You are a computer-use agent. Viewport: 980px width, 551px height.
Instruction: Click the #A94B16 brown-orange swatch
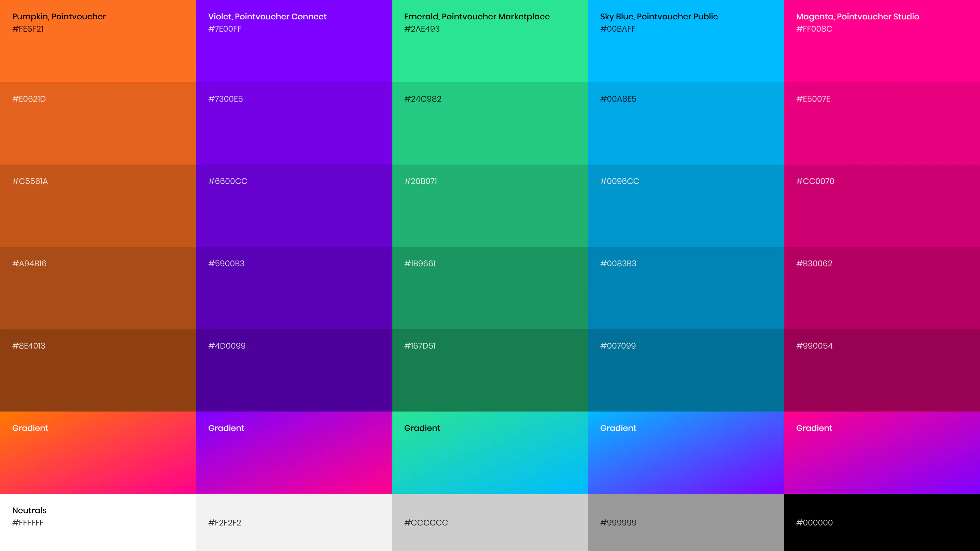98,288
